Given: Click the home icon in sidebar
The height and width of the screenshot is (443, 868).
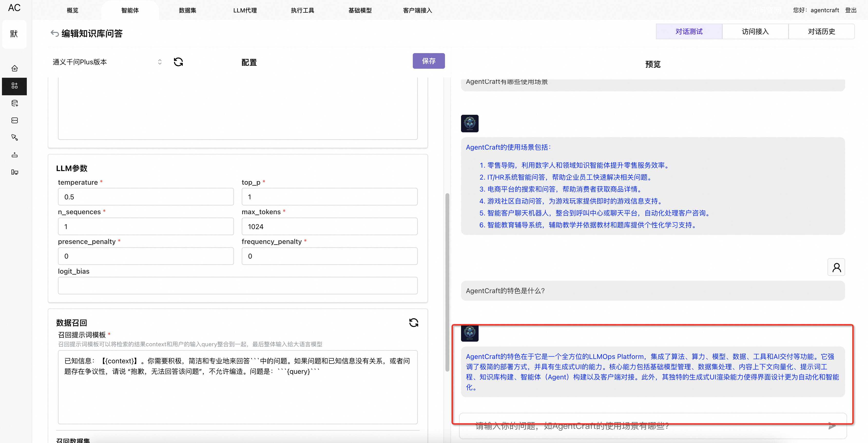Looking at the screenshot, I should (14, 68).
